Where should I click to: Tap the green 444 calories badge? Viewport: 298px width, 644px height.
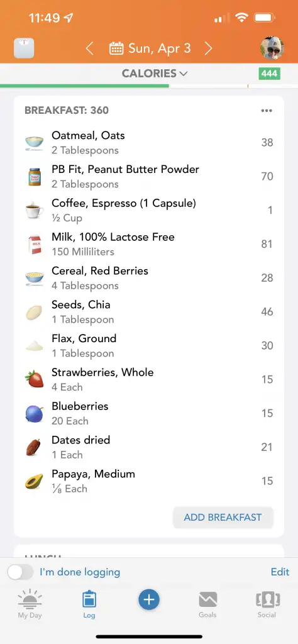[x=270, y=74]
